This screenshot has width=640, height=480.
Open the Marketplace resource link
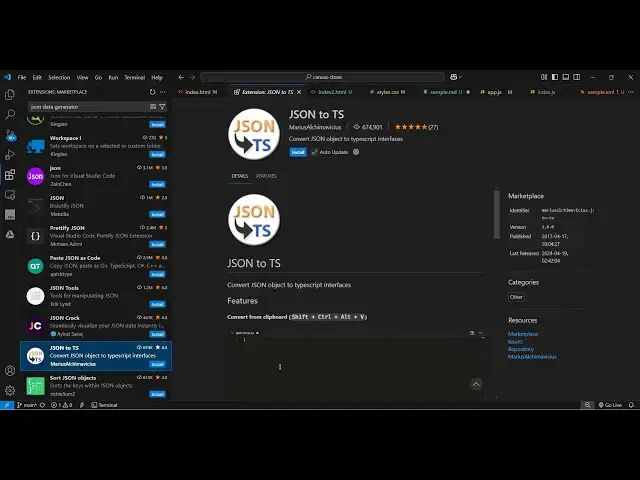click(x=523, y=334)
